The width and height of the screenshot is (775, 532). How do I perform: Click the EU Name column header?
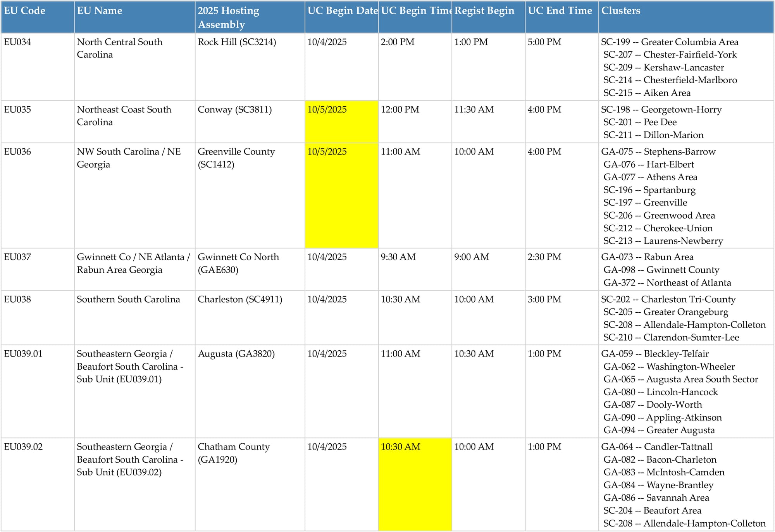click(100, 11)
